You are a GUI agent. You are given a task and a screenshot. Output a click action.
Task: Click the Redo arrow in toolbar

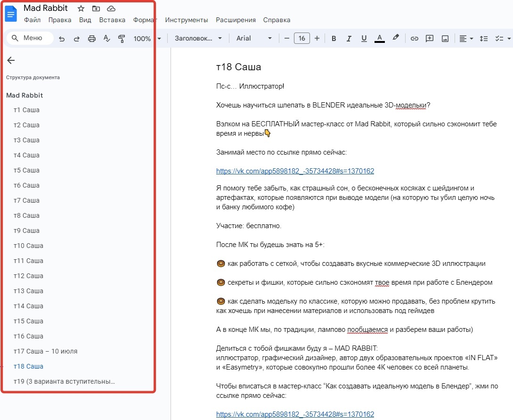pyautogui.click(x=77, y=39)
